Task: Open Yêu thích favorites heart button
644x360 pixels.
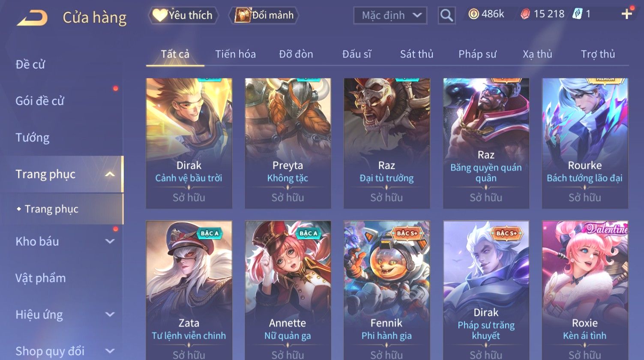Action: 183,15
